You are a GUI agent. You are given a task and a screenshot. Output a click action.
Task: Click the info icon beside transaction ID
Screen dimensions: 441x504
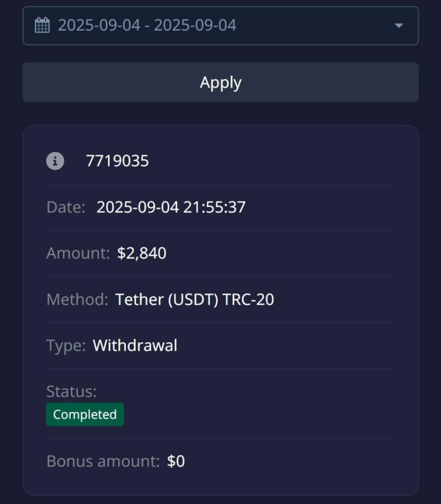[x=55, y=161]
